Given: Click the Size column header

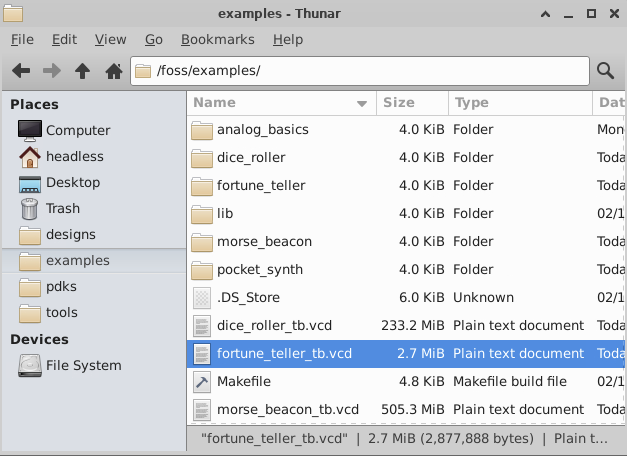Looking at the screenshot, I should (399, 103).
